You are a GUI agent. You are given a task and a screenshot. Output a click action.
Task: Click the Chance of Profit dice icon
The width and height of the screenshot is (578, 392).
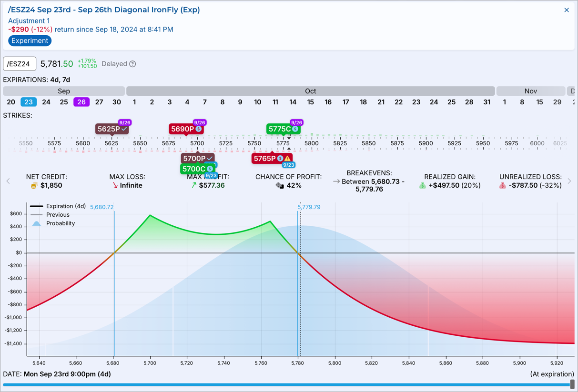pos(280,185)
